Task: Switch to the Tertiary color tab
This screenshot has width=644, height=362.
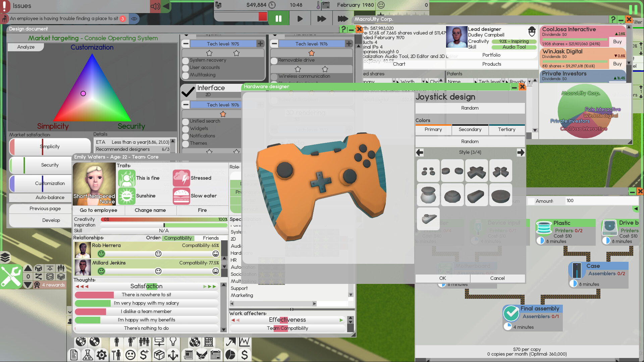Action: (x=506, y=129)
